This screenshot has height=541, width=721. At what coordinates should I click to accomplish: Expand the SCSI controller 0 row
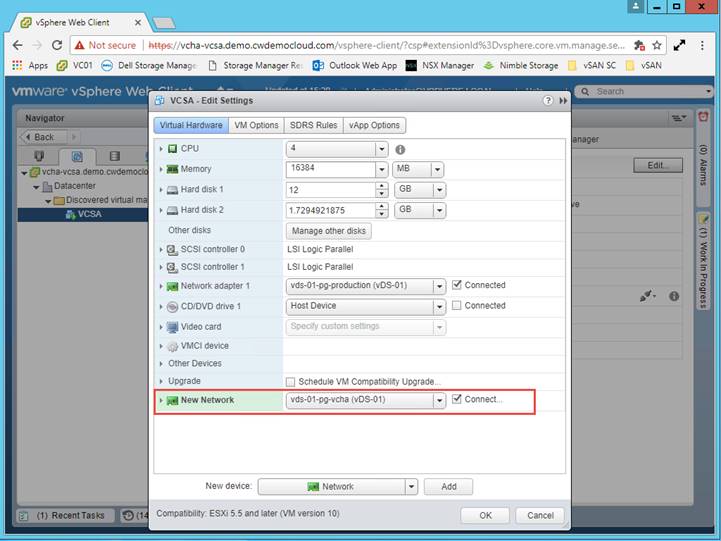[161, 249]
